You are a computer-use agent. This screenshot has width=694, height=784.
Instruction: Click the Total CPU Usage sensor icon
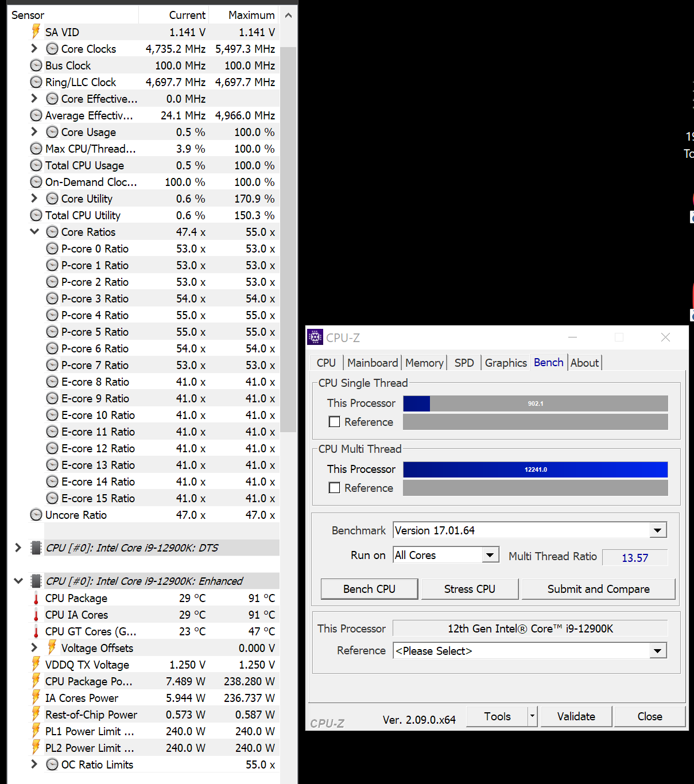click(36, 165)
